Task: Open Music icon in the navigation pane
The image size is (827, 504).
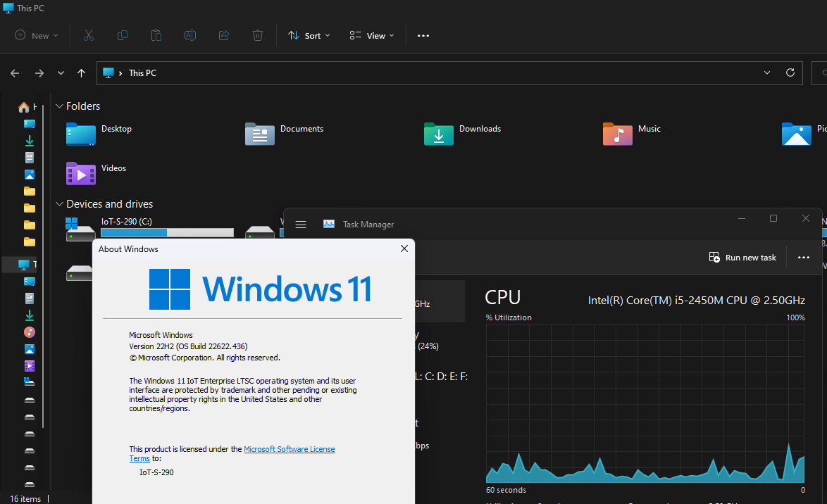Action: tap(30, 332)
